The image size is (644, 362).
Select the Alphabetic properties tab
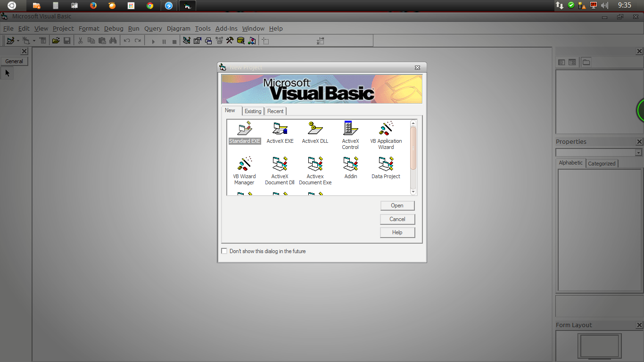pos(571,163)
